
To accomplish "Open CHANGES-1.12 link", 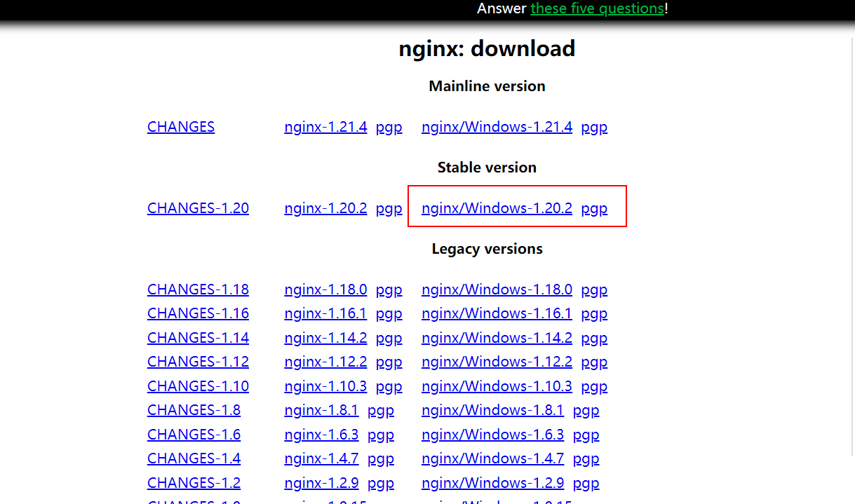I will tap(198, 362).
